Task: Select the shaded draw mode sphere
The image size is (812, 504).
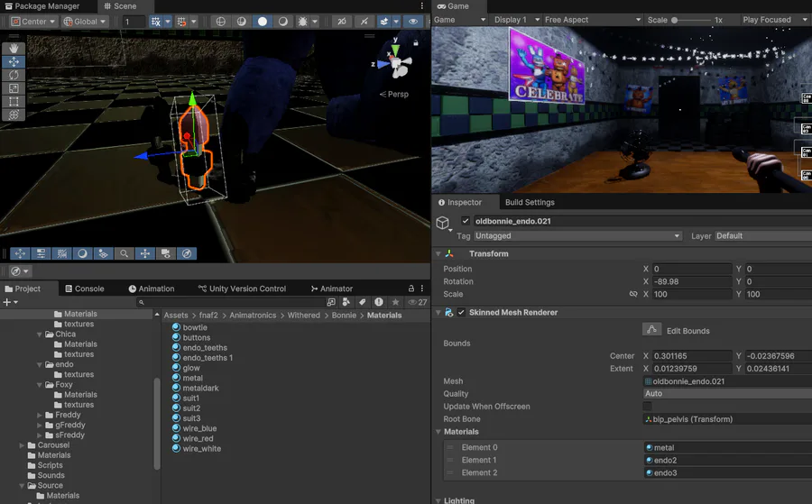Action: (262, 22)
